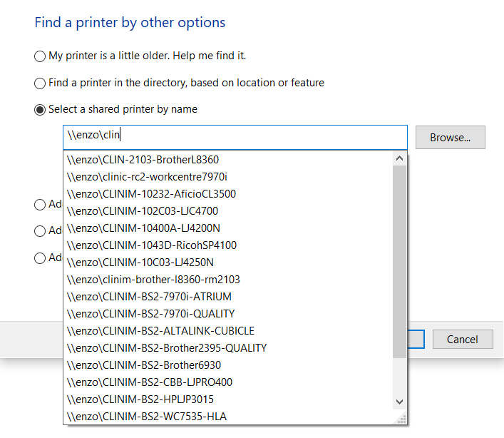Select 'Find a printer in the directory' option

tap(40, 83)
